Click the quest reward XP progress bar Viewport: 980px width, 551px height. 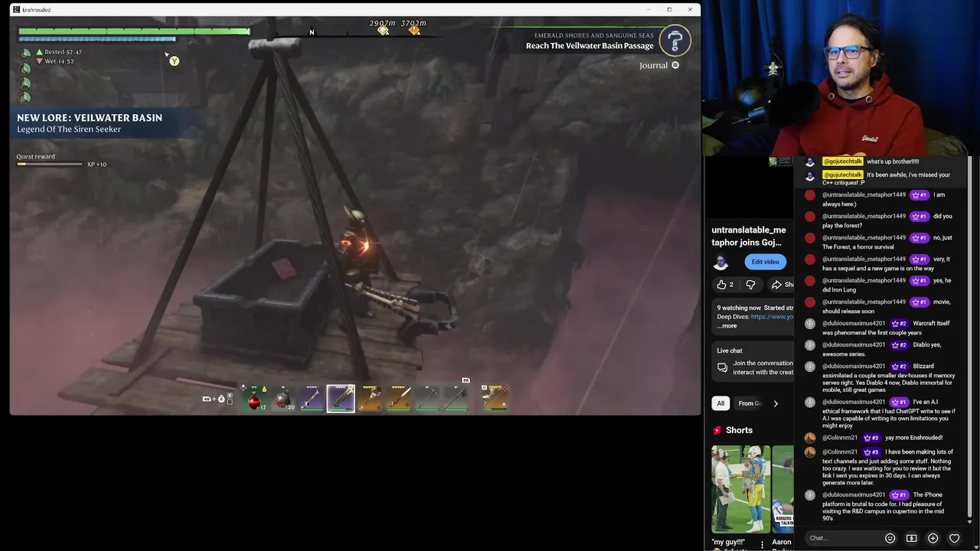(x=50, y=164)
